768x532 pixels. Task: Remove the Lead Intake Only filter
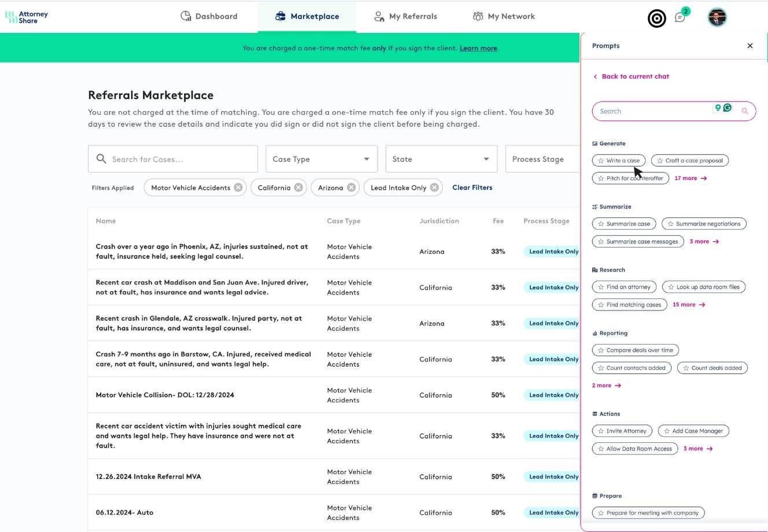pyautogui.click(x=434, y=187)
